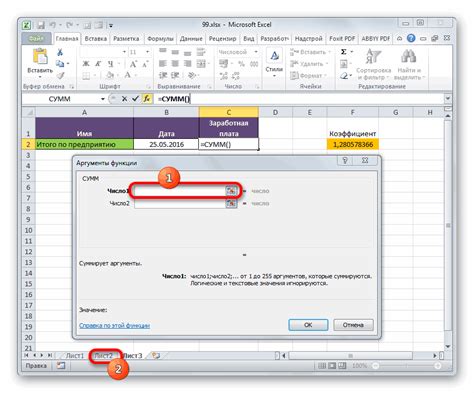Open the Name Box dropdown arrow
This screenshot has height=393, width=474.
(x=103, y=99)
